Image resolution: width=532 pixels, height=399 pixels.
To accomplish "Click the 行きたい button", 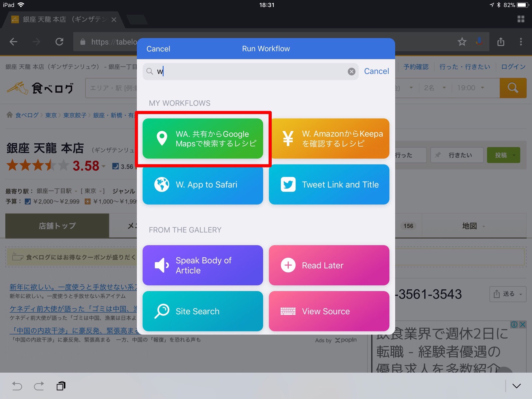I will (457, 155).
